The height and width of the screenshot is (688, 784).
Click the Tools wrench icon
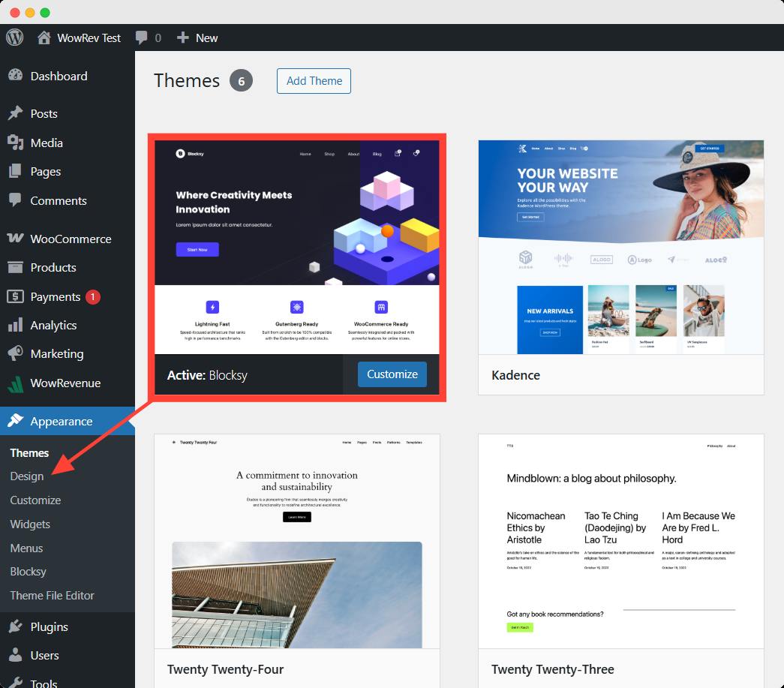[x=16, y=683]
